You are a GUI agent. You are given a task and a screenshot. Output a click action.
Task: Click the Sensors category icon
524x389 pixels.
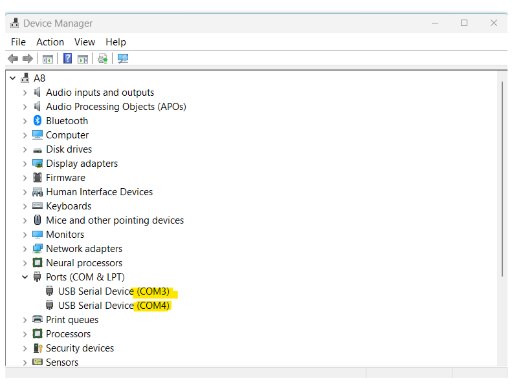(x=37, y=362)
